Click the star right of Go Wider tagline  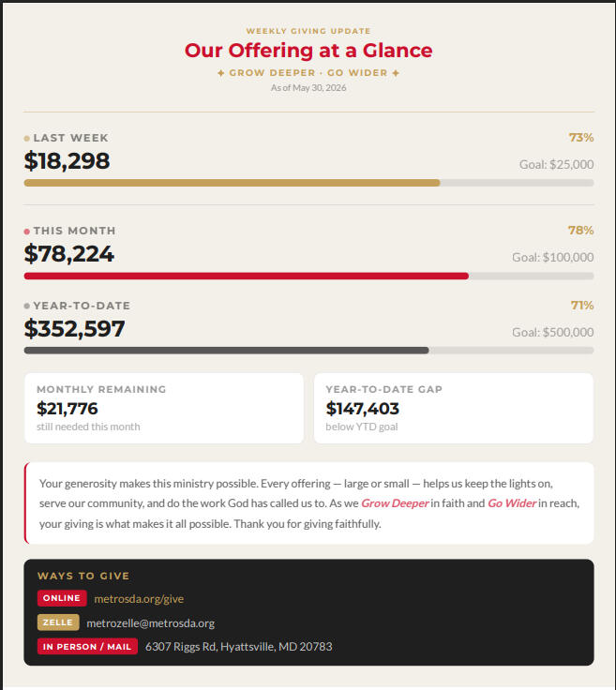(396, 73)
